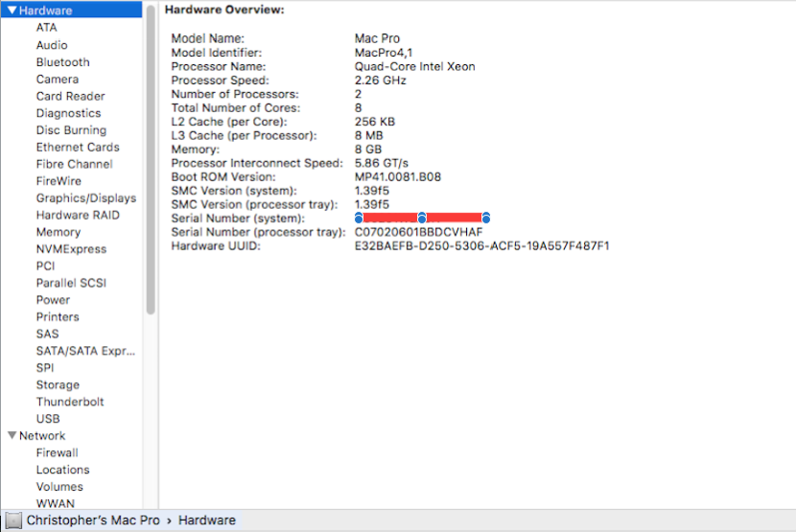Click the 2.26 GHz processor speed
The height and width of the screenshot is (532, 796).
pyautogui.click(x=380, y=81)
